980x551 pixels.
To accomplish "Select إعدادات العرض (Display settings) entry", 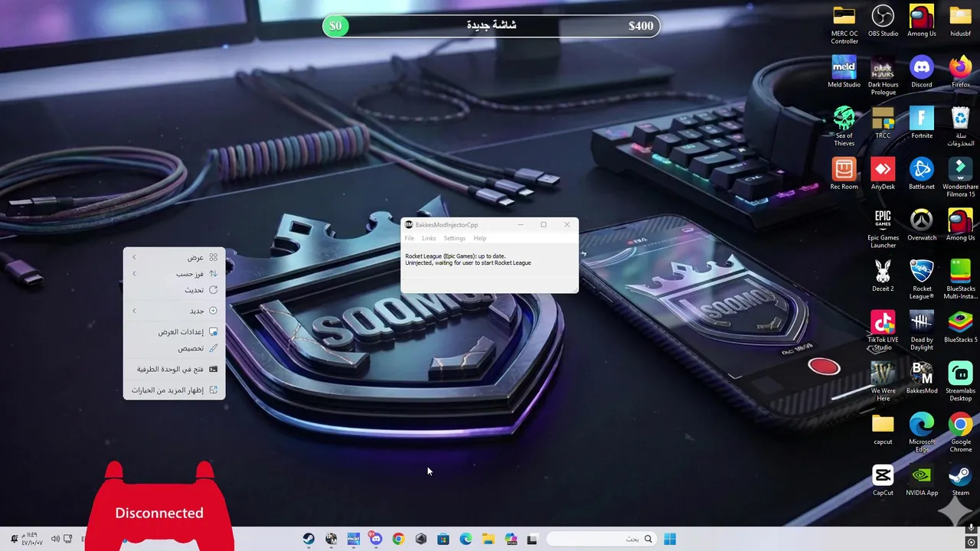I will [174, 332].
